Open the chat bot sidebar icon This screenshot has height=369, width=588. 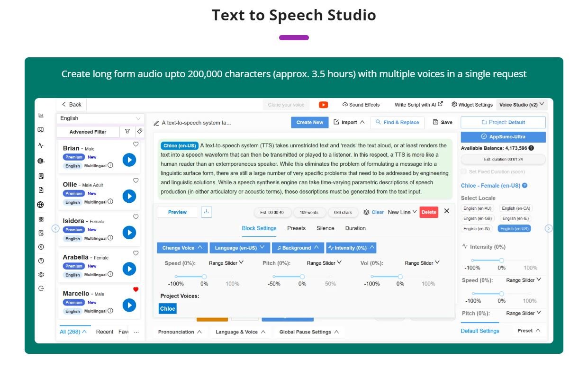[41, 130]
